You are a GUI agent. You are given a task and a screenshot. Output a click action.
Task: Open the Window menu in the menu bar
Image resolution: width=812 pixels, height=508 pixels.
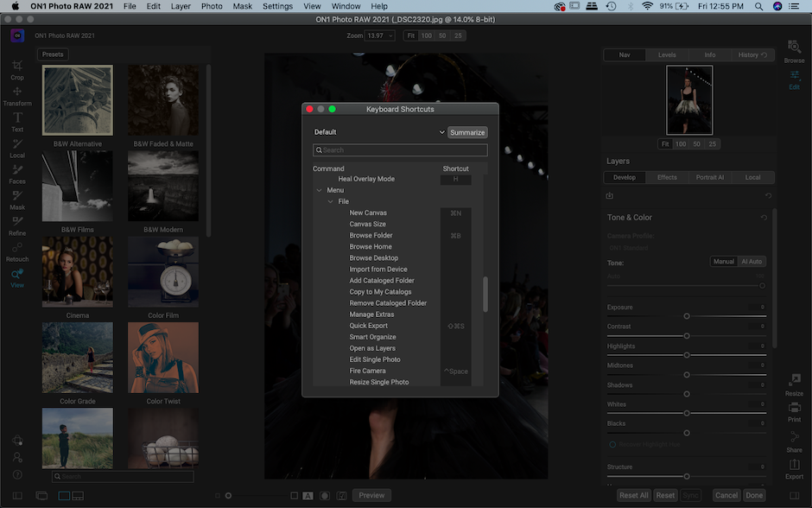point(346,5)
